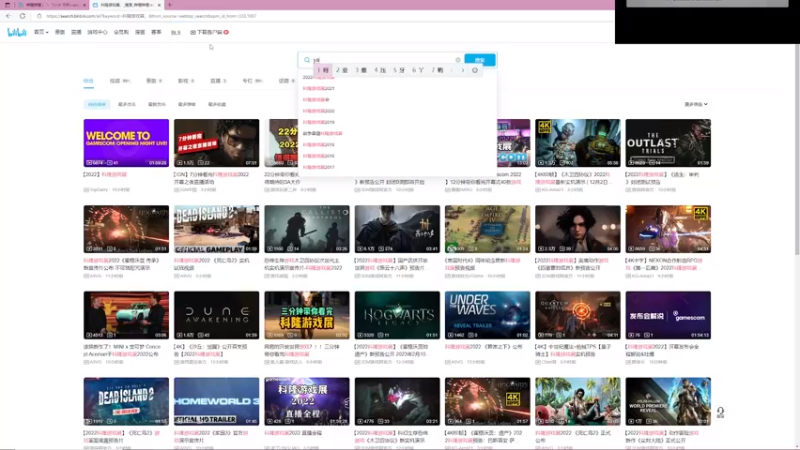Click the site info lock icon in address bar
The image size is (800, 450).
coord(39,16)
